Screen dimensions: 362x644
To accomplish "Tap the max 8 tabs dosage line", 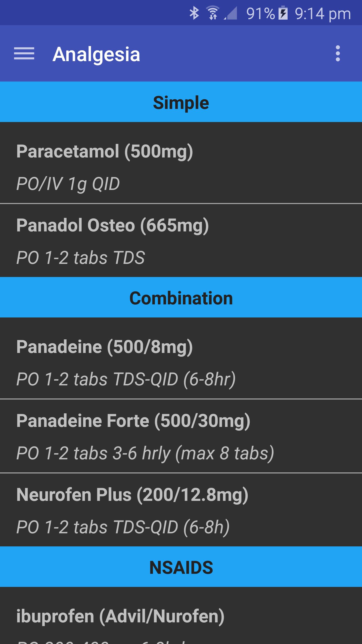I will tap(145, 453).
